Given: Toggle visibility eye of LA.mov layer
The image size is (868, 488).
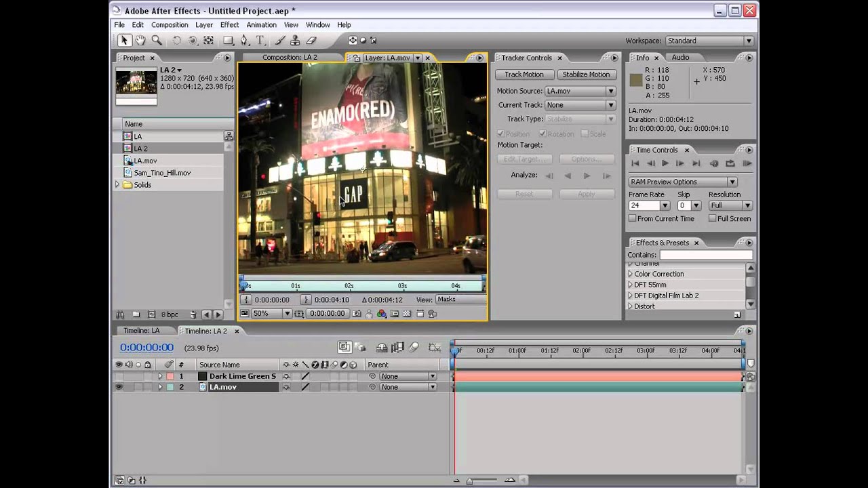Looking at the screenshot, I should click(x=119, y=387).
